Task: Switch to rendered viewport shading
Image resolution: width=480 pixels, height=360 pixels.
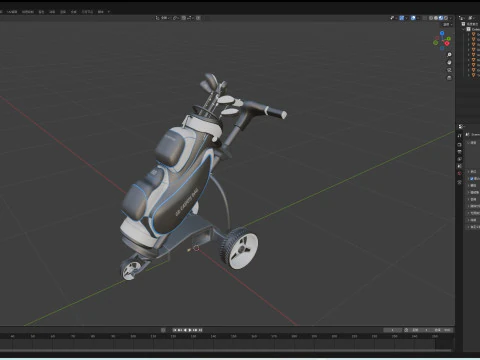Action: 446,18
